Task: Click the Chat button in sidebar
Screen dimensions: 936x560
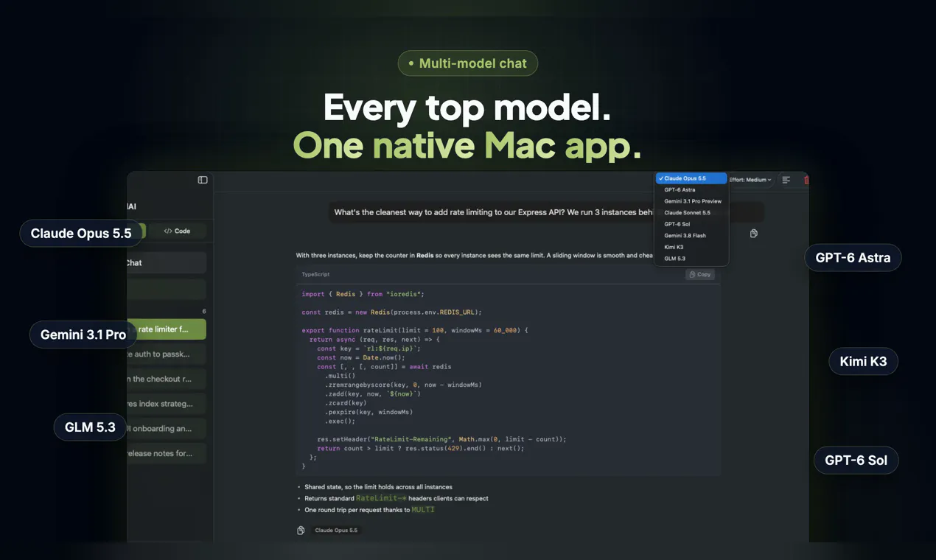Action: (x=167, y=263)
